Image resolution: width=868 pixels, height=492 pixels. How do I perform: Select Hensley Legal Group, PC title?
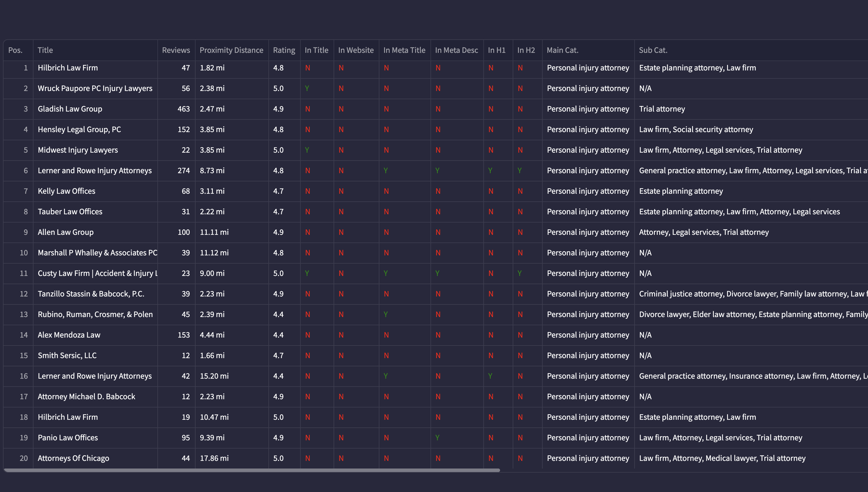pyautogui.click(x=80, y=129)
